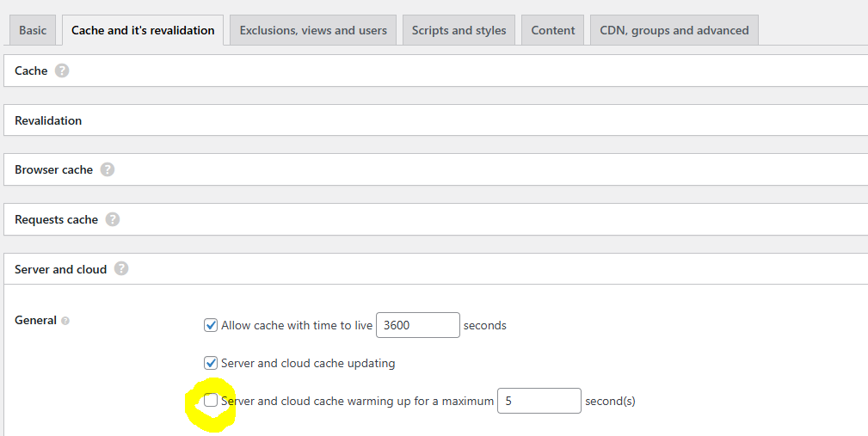This screenshot has width=868, height=436.
Task: Go to the Content tab
Action: pos(552,30)
